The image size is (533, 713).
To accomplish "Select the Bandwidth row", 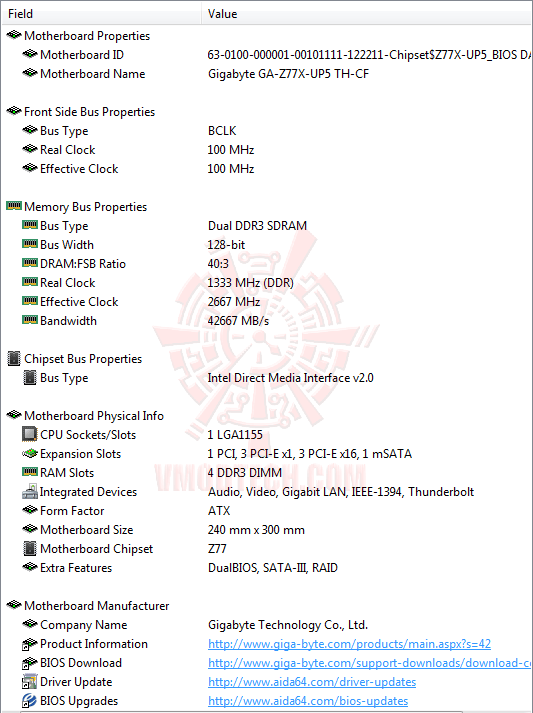I will [x=266, y=321].
